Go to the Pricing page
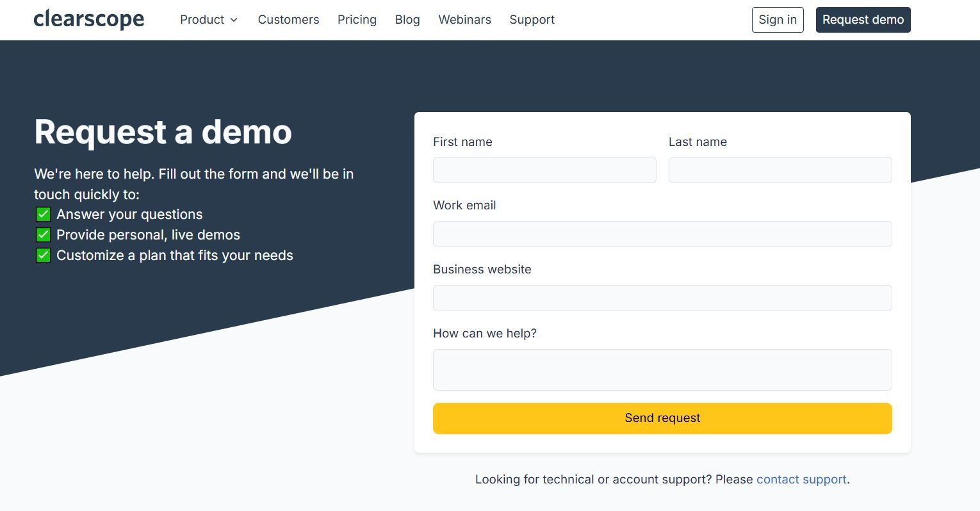 [357, 20]
